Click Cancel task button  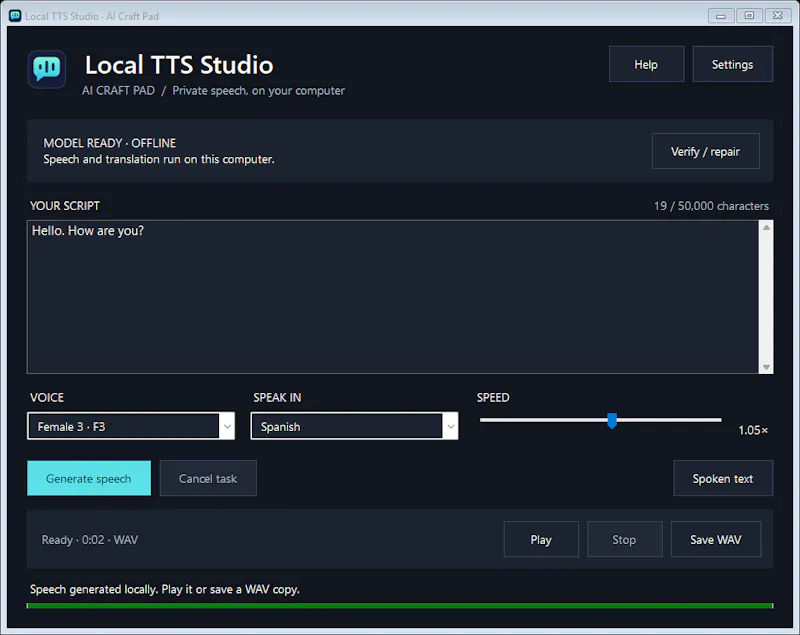pyautogui.click(x=208, y=478)
